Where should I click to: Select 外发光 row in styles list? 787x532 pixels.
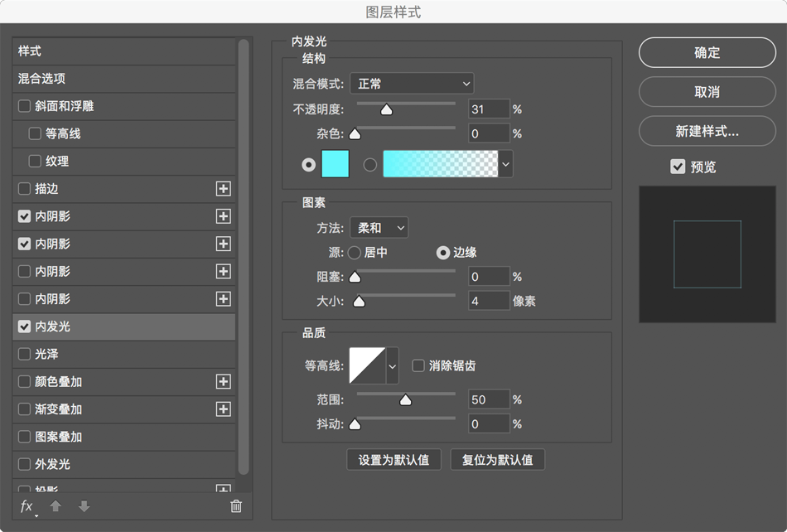(x=123, y=464)
